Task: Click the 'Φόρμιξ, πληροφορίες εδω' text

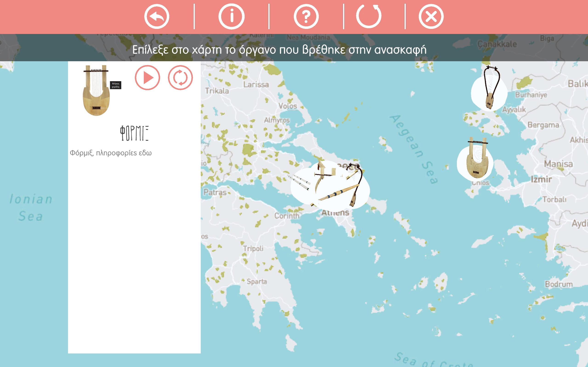Action: click(x=111, y=153)
